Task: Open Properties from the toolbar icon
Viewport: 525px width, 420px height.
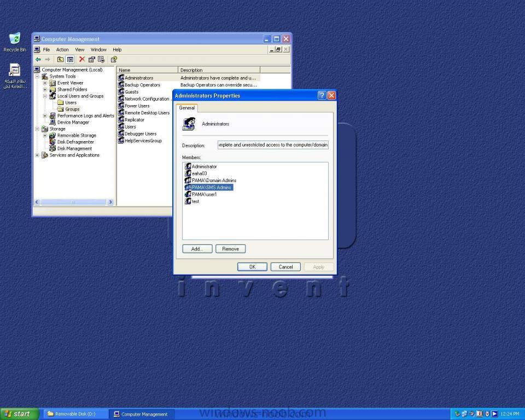Action: pos(91,59)
